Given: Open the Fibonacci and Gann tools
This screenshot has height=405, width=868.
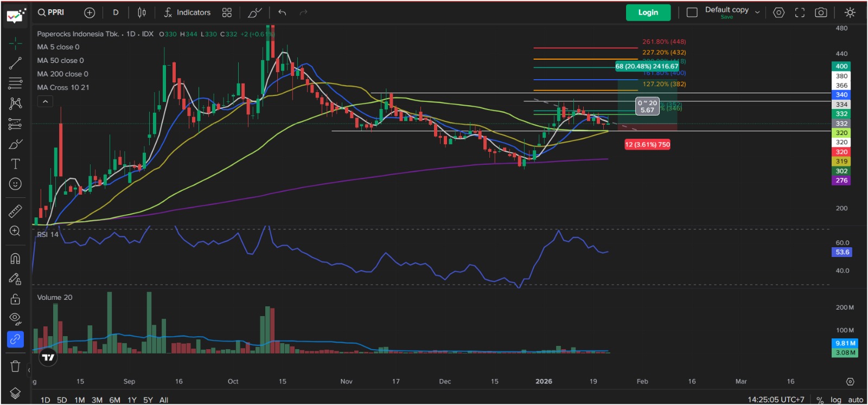Looking at the screenshot, I should (x=15, y=83).
